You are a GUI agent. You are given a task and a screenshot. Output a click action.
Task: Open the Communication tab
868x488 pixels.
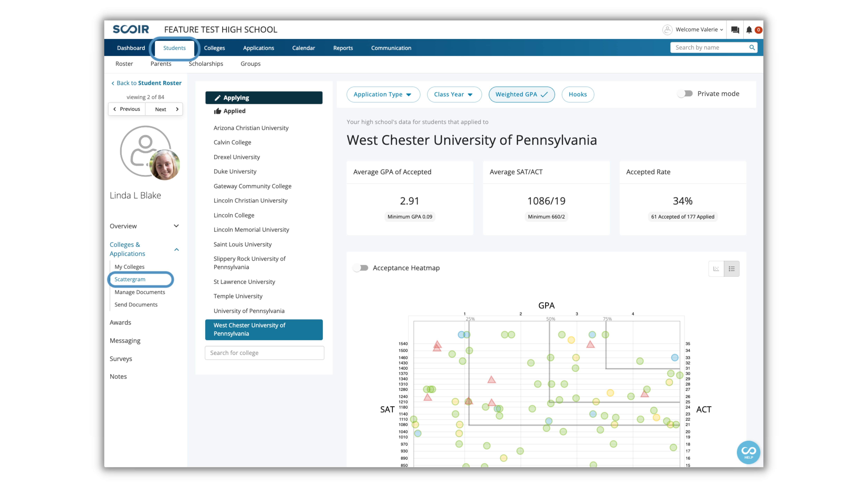coord(391,48)
